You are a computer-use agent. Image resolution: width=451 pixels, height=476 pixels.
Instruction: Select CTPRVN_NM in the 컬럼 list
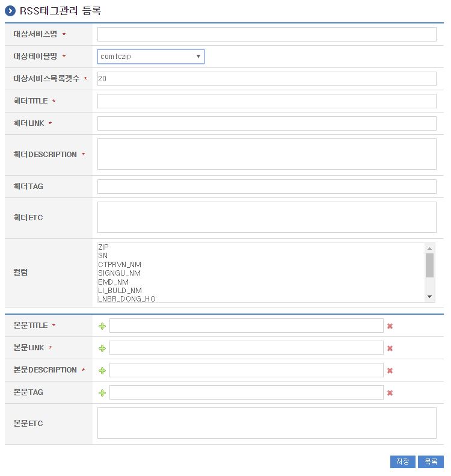[120, 265]
